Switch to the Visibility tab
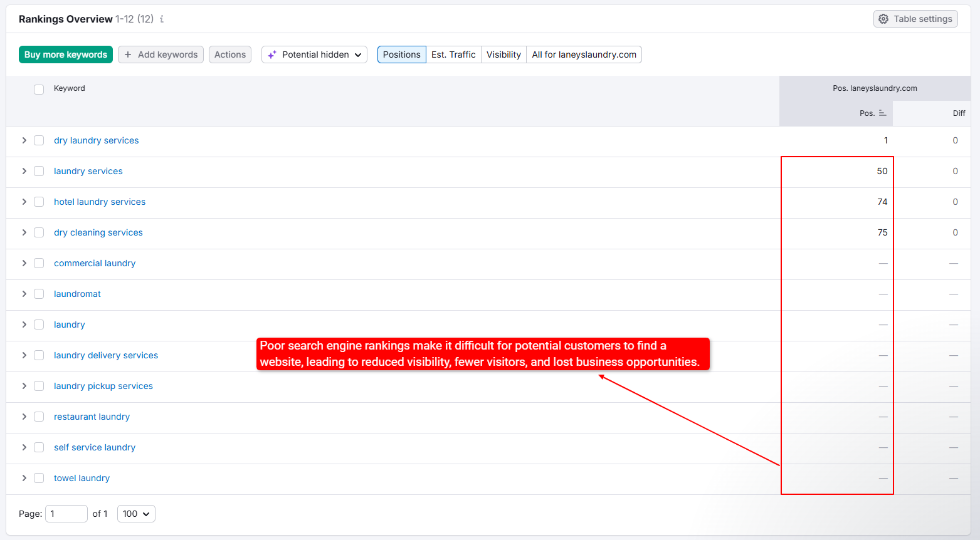Screen dimensions: 980x540 (503, 55)
